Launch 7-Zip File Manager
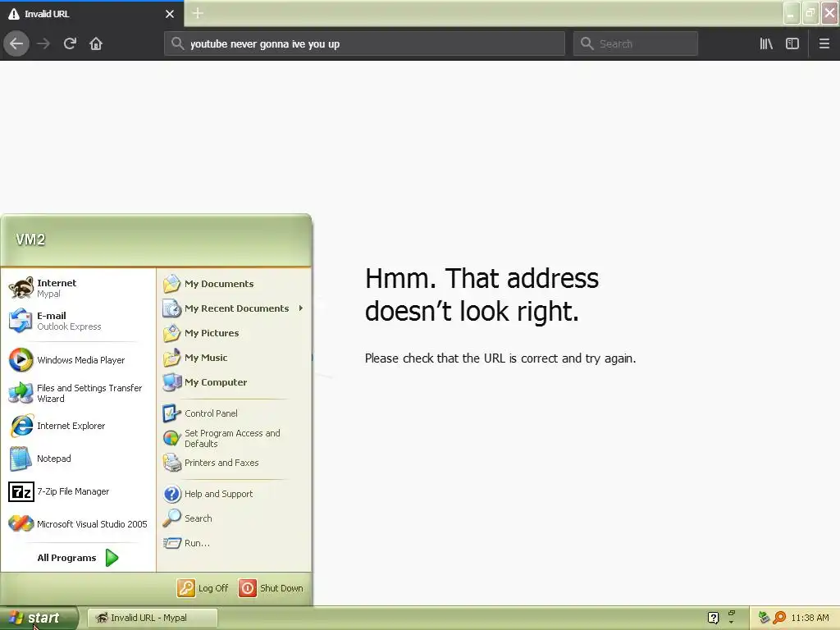Viewport: 840px width, 630px height. click(x=78, y=491)
